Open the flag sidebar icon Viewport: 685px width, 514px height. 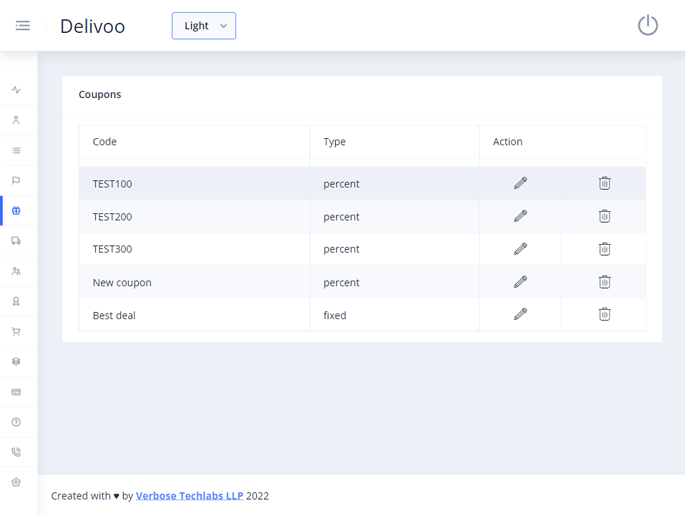[16, 180]
